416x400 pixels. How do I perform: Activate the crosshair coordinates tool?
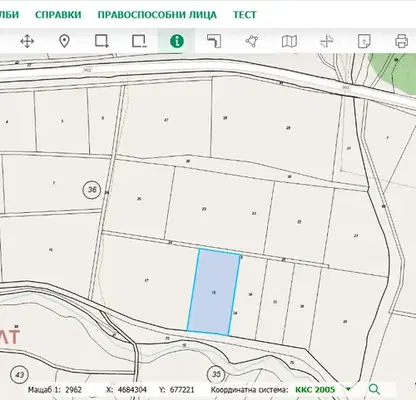[x=327, y=42]
